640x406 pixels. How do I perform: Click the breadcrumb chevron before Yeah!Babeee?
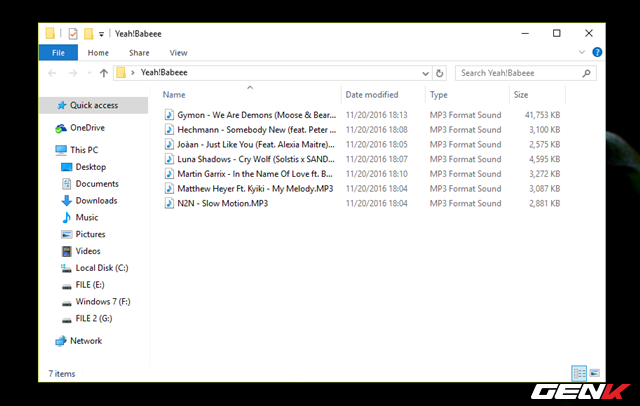pos(133,73)
